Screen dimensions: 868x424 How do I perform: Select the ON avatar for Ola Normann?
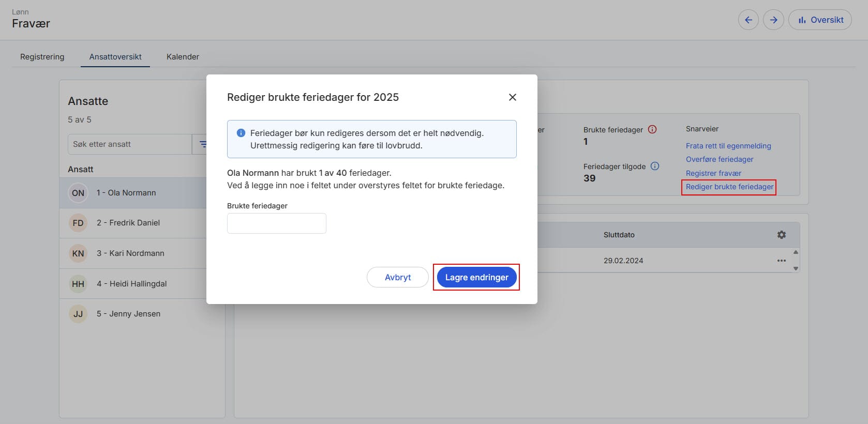click(x=78, y=193)
